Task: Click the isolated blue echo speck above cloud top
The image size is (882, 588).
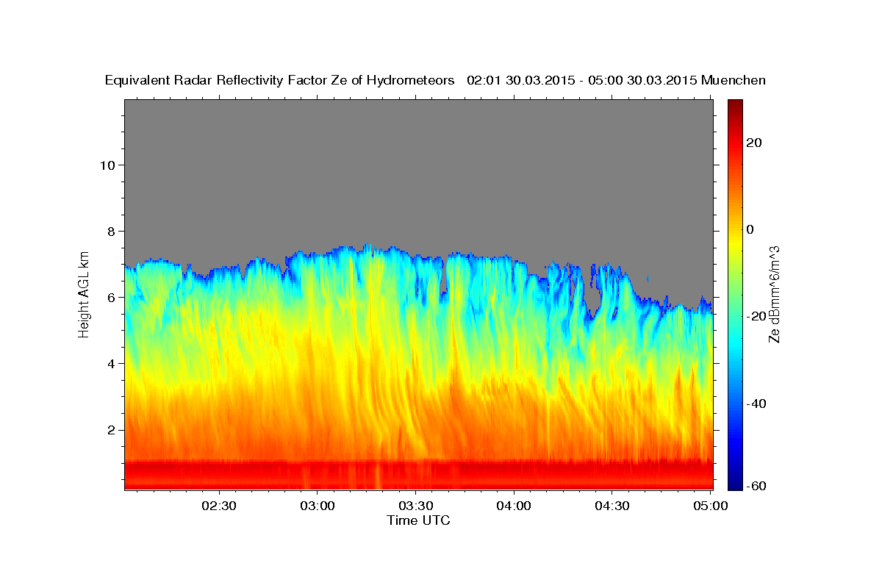Action: [x=648, y=279]
